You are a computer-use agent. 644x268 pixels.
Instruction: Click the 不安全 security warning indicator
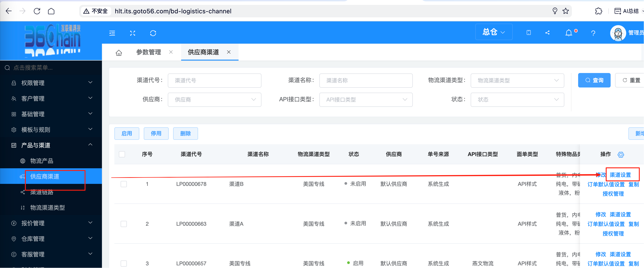click(x=95, y=11)
